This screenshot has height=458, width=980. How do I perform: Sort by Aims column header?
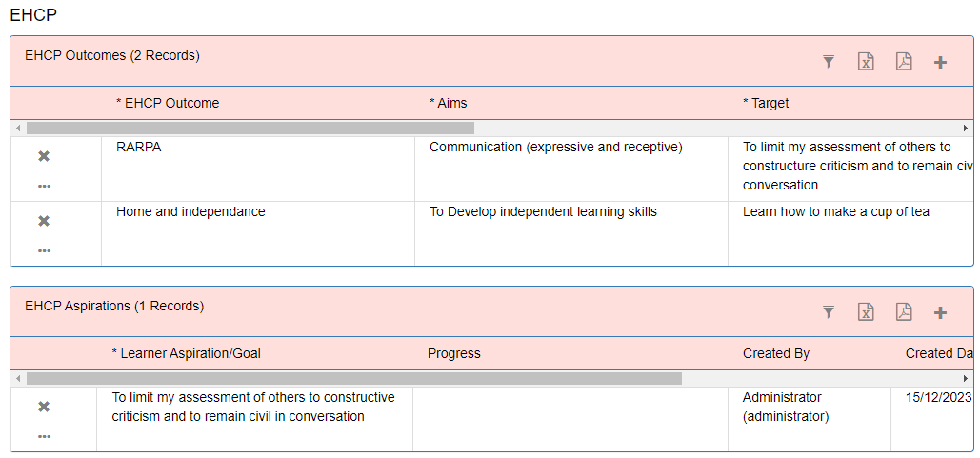449,103
